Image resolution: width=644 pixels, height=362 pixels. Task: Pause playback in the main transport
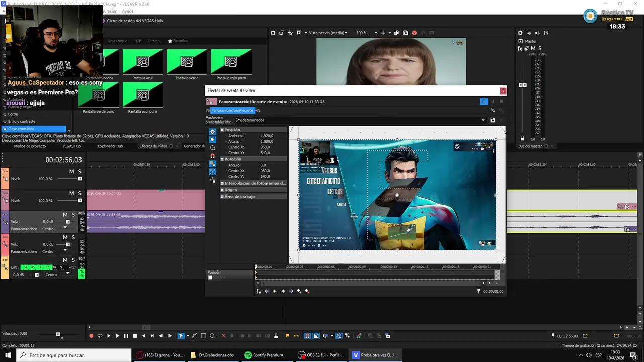tap(126, 336)
